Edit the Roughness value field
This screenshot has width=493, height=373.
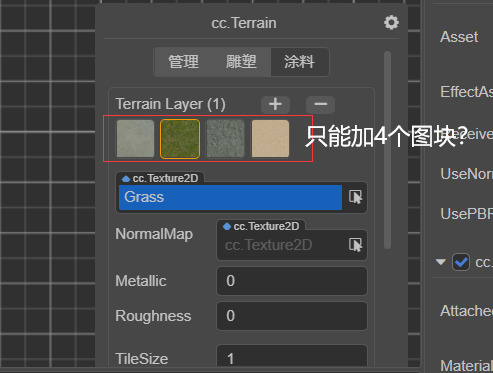tap(292, 316)
